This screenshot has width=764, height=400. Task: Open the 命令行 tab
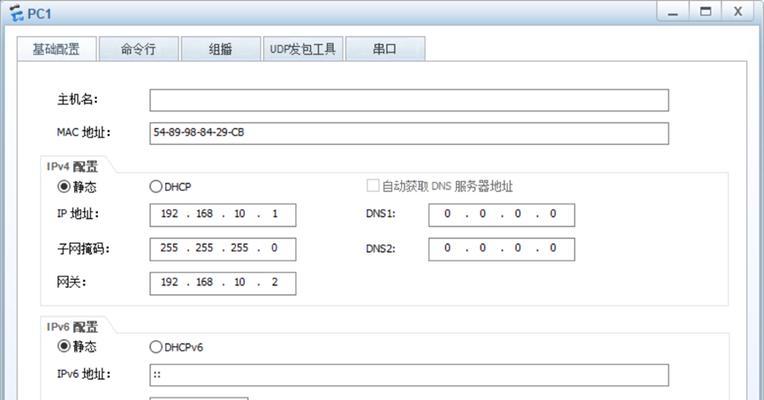[139, 49]
